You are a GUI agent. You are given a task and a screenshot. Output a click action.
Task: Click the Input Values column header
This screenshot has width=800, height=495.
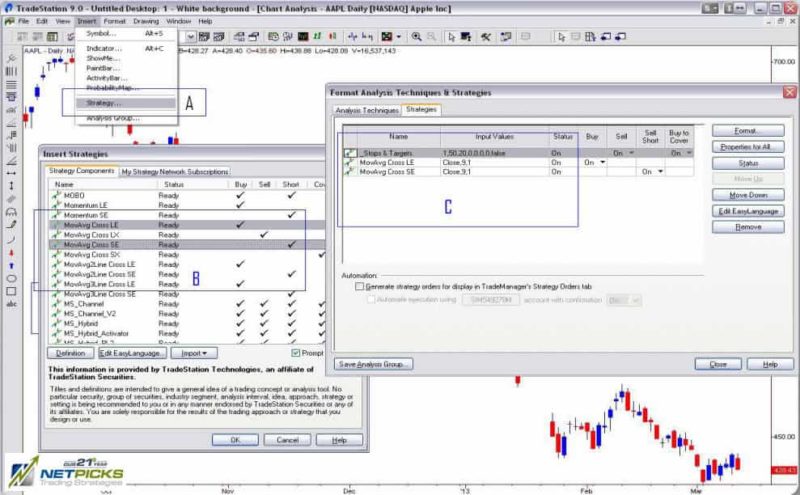[x=494, y=137]
